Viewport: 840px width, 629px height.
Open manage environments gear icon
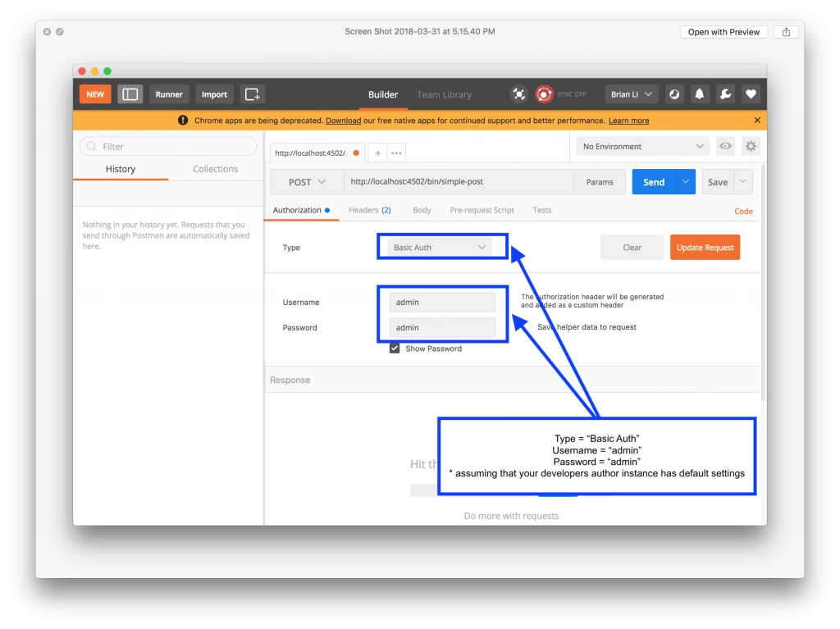(751, 146)
